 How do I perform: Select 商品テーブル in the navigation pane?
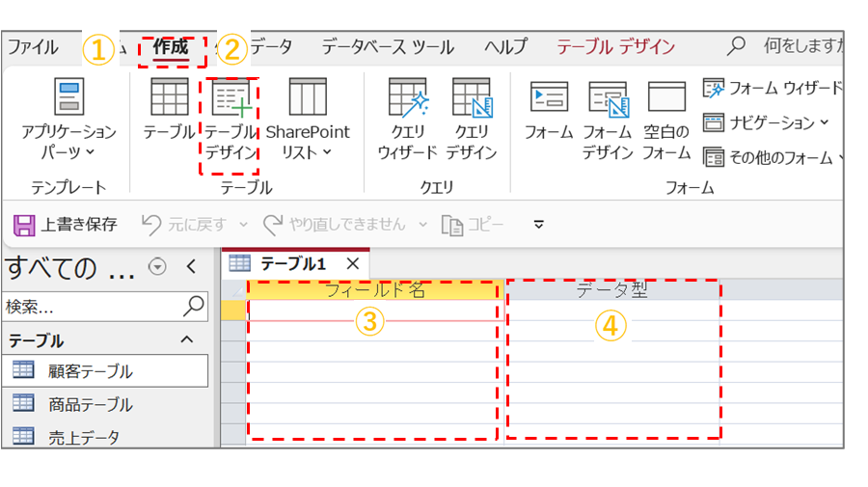tap(90, 404)
